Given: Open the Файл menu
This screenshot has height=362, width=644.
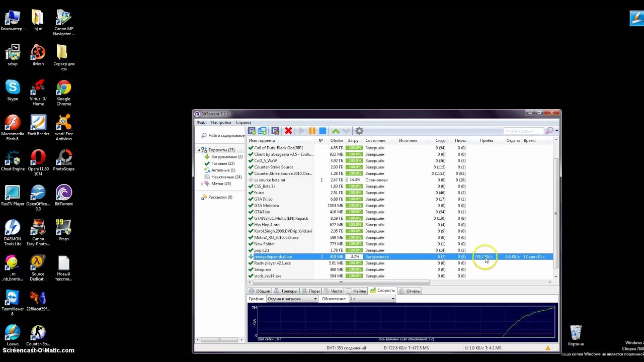Looking at the screenshot, I should point(201,122).
